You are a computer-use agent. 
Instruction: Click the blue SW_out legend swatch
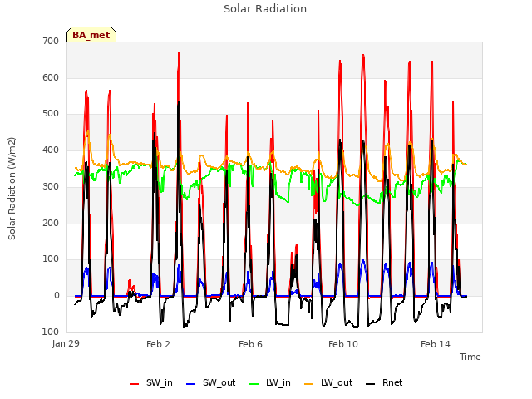191,384
